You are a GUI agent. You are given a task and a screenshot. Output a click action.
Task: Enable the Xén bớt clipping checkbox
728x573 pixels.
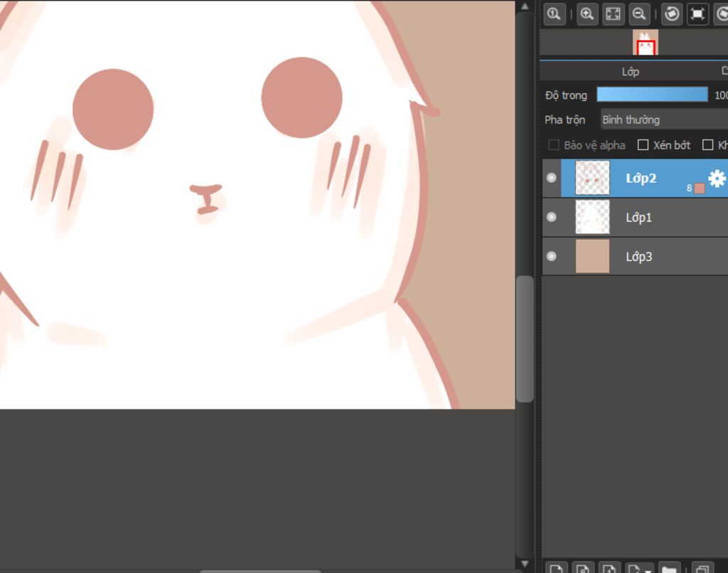pos(643,145)
